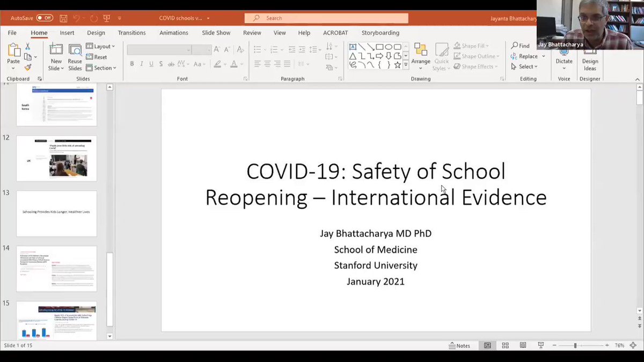Viewport: 644px width, 362px height.
Task: Open the Layout dropdown
Action: coord(99,47)
